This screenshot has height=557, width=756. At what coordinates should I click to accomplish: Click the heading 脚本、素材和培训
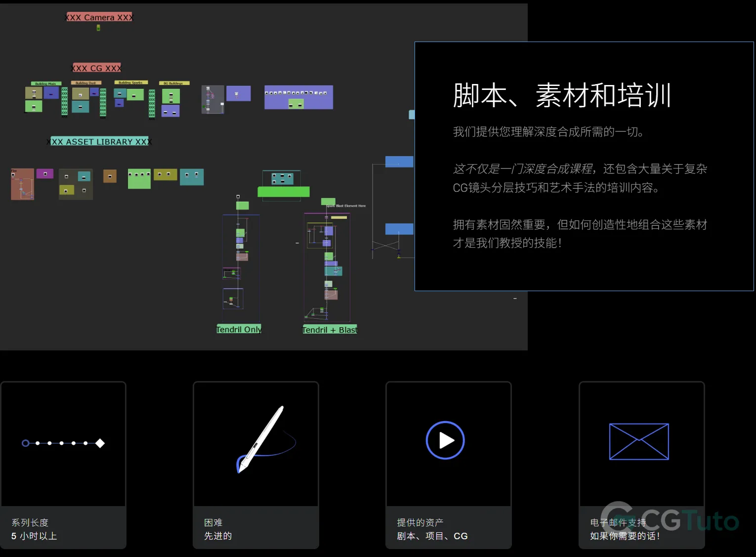click(562, 95)
